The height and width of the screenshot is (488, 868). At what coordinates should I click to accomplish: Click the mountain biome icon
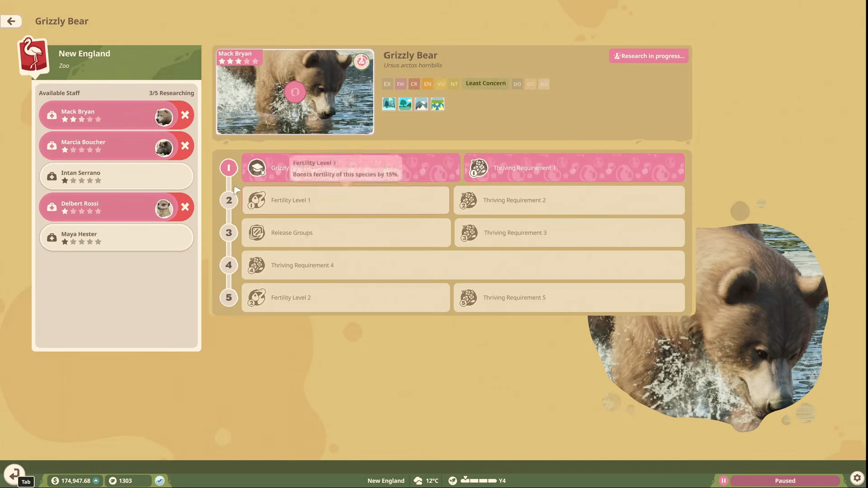tap(421, 104)
